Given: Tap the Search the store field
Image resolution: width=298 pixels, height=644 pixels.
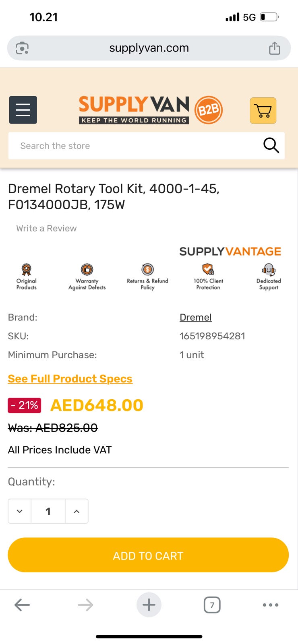Looking at the screenshot, I should click(x=133, y=146).
